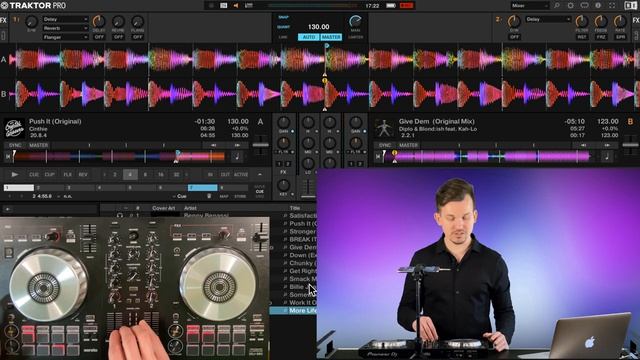
Task: Toggle QUANT in master panel
Action: tap(284, 27)
